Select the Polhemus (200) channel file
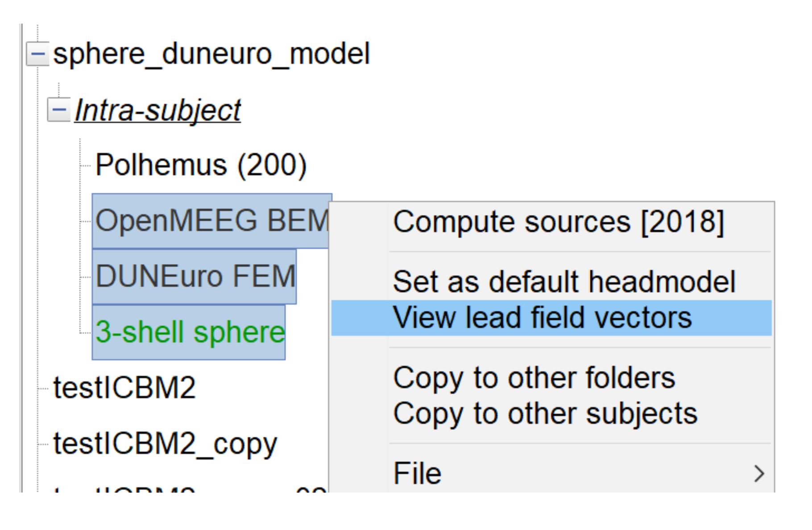 coord(201,166)
